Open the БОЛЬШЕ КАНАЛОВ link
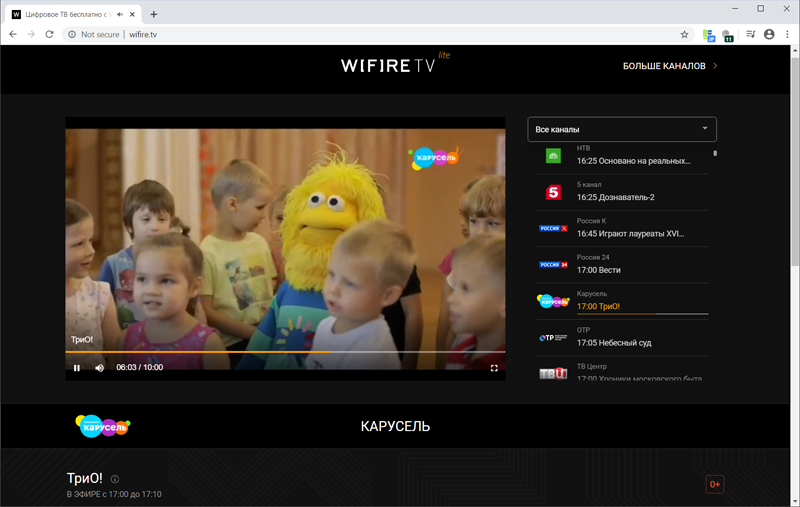Screen dimensions: 800x507 (670, 66)
